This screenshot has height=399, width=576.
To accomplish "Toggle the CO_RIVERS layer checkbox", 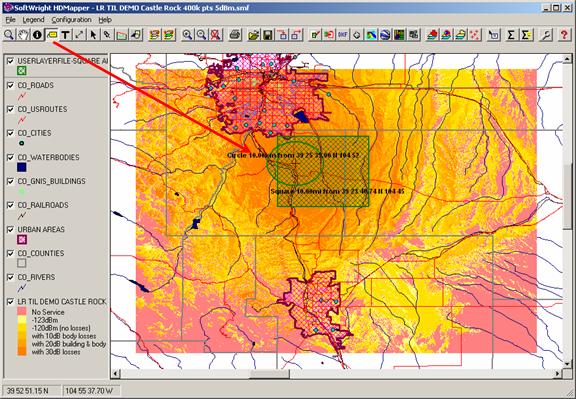I will pos(11,277).
